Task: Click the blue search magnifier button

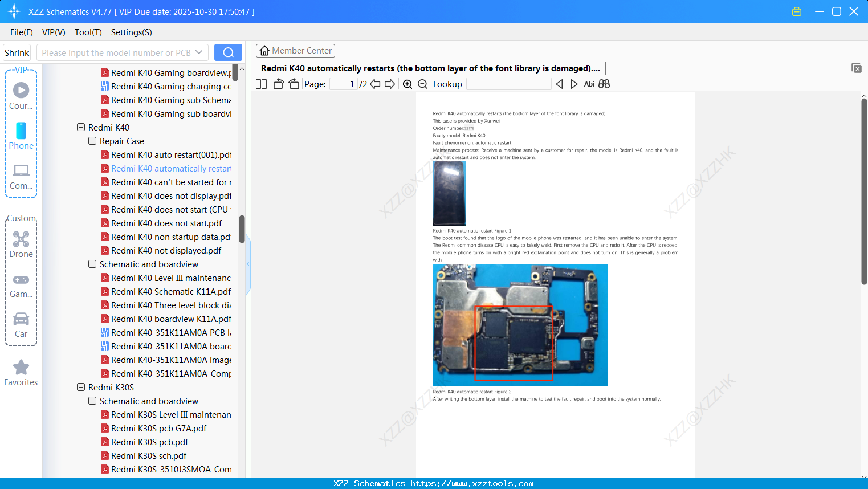Action: tap(228, 52)
